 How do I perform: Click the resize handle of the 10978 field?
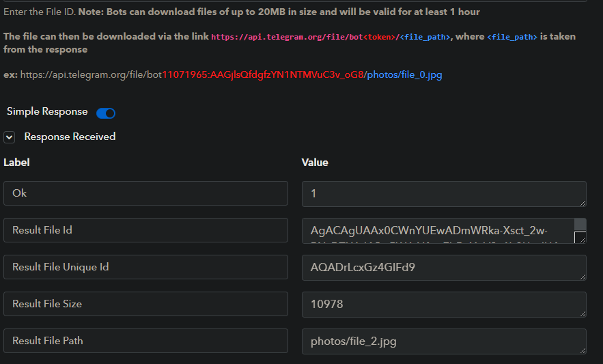tap(583, 313)
